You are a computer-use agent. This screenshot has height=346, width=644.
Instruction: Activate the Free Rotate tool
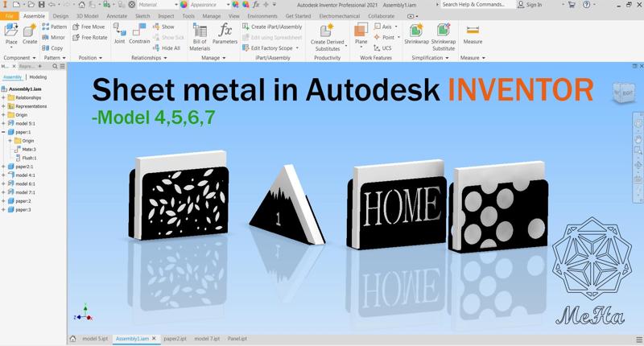pyautogui.click(x=90, y=37)
